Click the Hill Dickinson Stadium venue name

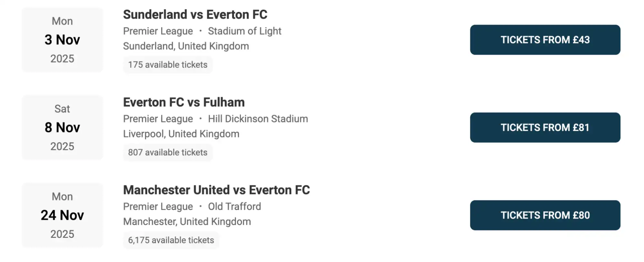pyautogui.click(x=258, y=119)
